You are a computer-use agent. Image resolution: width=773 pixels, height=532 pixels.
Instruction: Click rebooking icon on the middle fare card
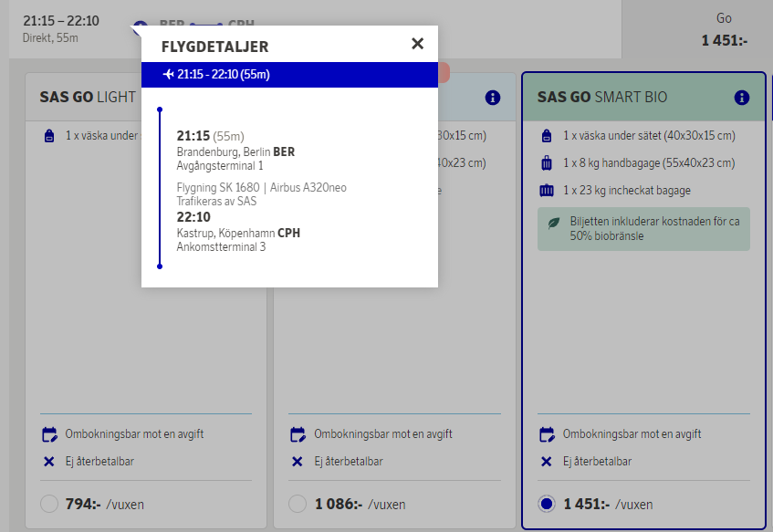pos(297,433)
